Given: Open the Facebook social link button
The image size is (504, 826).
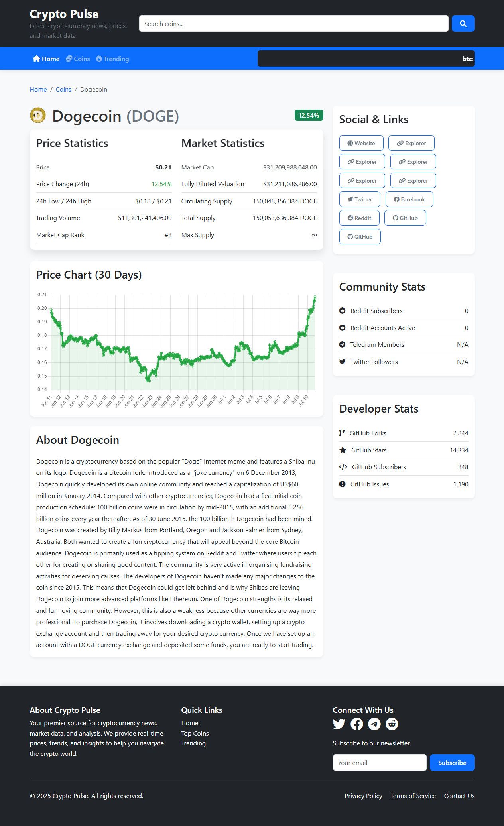Looking at the screenshot, I should (409, 199).
